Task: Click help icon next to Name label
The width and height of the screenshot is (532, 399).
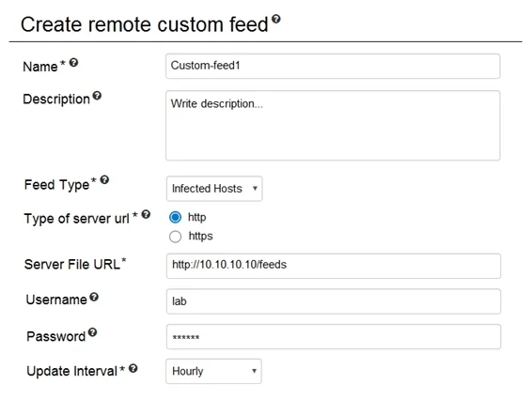Action: pos(73,62)
